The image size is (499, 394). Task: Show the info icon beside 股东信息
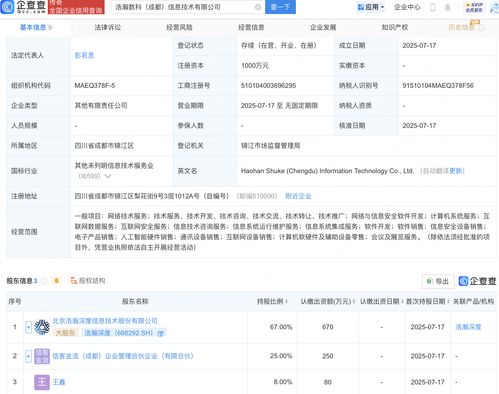pyautogui.click(x=44, y=281)
